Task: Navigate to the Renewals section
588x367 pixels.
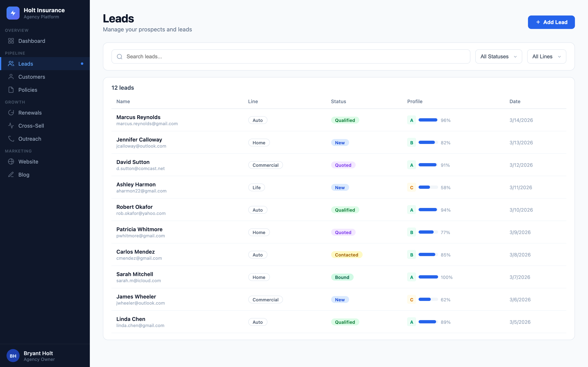Action: click(30, 113)
